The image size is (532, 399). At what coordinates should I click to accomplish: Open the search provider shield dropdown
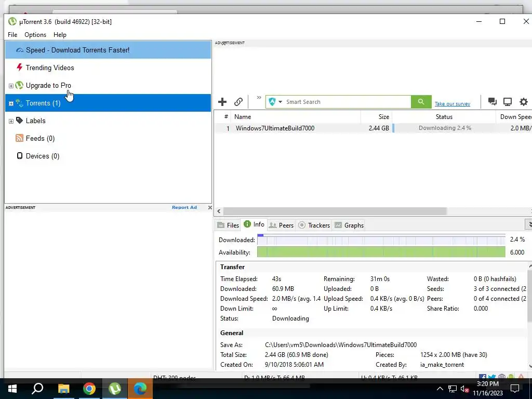pyautogui.click(x=275, y=102)
